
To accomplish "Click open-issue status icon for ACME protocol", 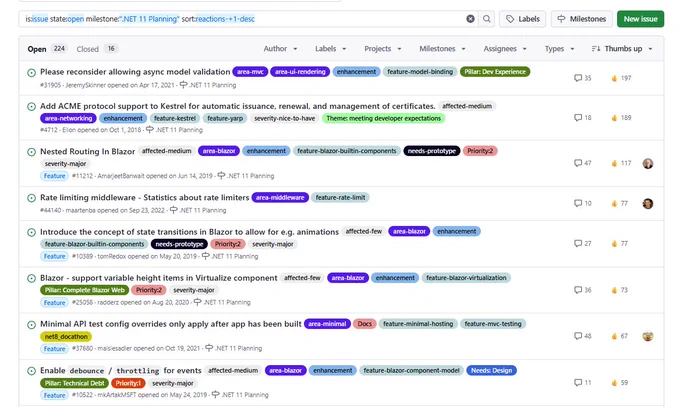I will click(x=31, y=106).
